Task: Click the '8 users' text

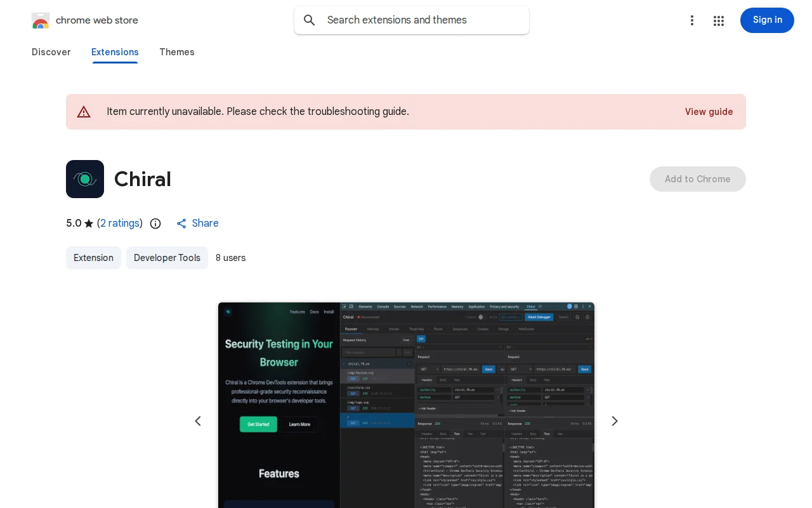Action: click(230, 258)
